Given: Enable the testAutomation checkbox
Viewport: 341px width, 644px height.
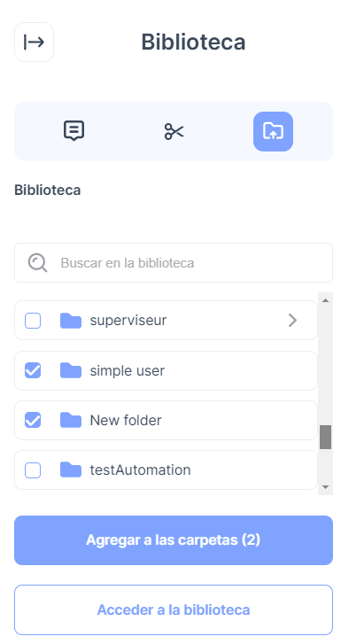Looking at the screenshot, I should 33,469.
